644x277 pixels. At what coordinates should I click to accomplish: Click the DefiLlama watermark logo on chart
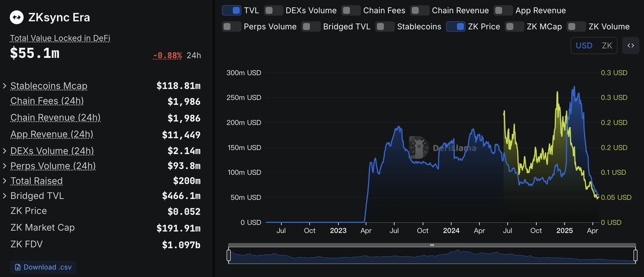418,147
